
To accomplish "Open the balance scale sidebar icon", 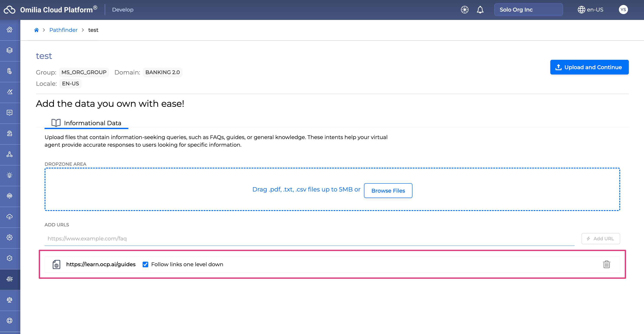I will pyautogui.click(x=10, y=300).
